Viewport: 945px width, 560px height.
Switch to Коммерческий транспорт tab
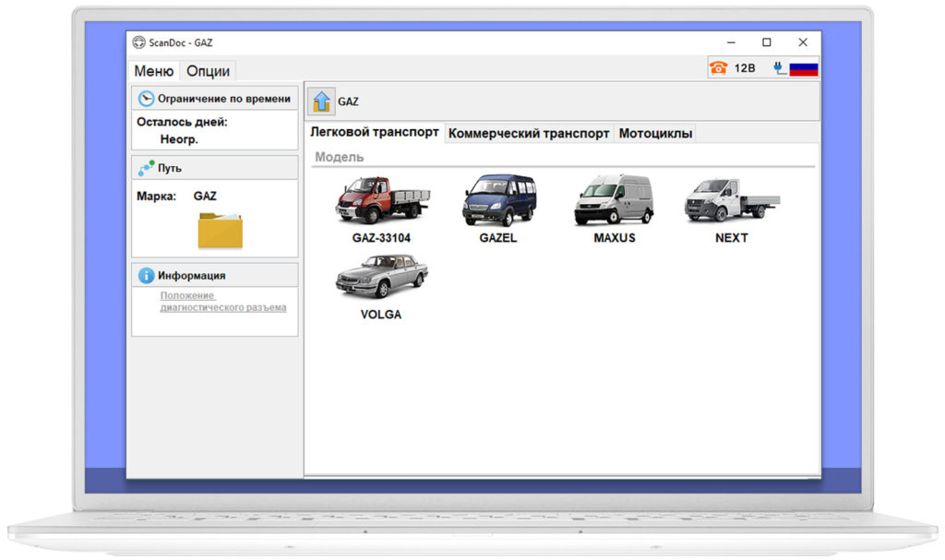[529, 133]
